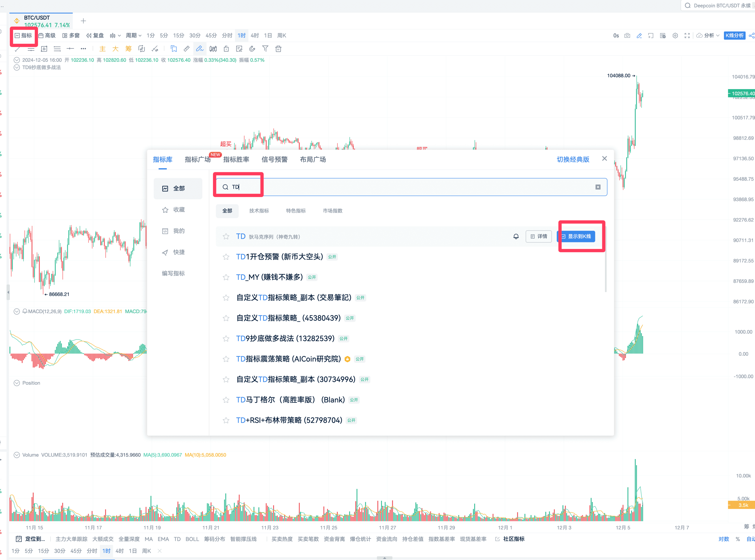Screen dimensions: 755x560
Task: Toggle the highlighted pen-signature drawing tool
Action: pyautogui.click(x=200, y=49)
